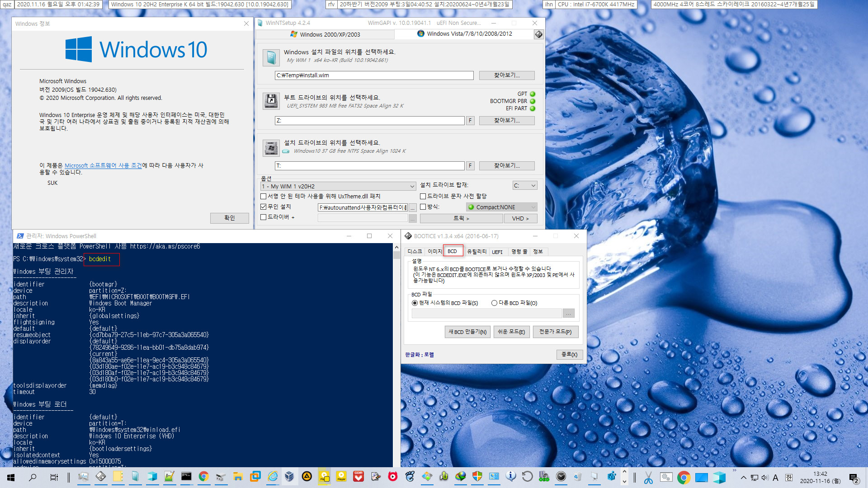Toggle the 방식 checkbox
Image resolution: width=868 pixels, height=488 pixels.
423,206
